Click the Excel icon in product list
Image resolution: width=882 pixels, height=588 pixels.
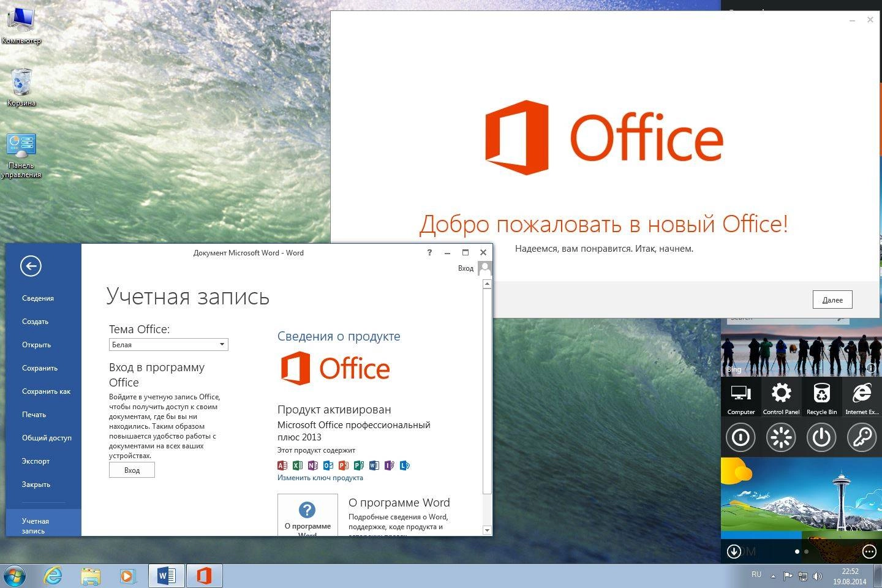[298, 466]
